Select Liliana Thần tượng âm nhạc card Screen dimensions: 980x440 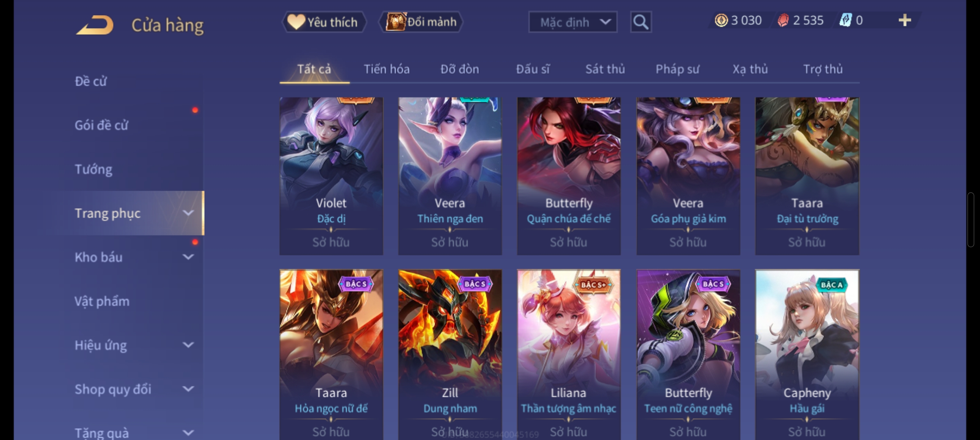pos(569,354)
